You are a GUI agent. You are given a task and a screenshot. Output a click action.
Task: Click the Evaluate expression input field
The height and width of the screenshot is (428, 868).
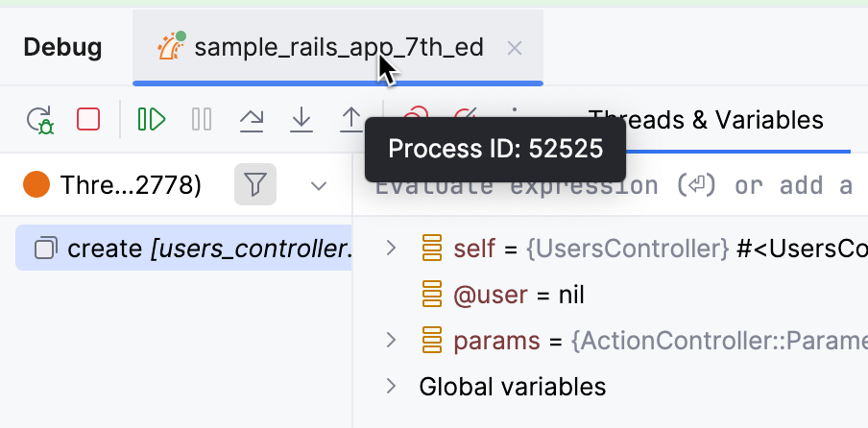[x=615, y=185]
